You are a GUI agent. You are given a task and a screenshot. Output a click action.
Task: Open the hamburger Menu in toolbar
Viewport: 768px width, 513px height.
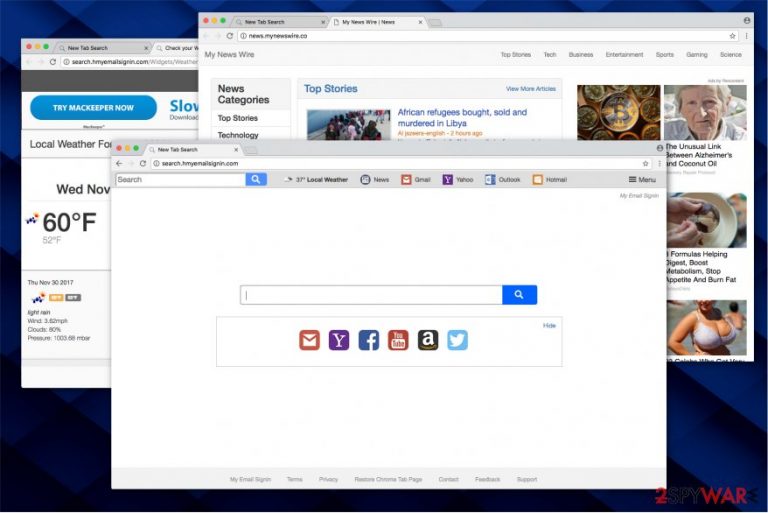(642, 180)
